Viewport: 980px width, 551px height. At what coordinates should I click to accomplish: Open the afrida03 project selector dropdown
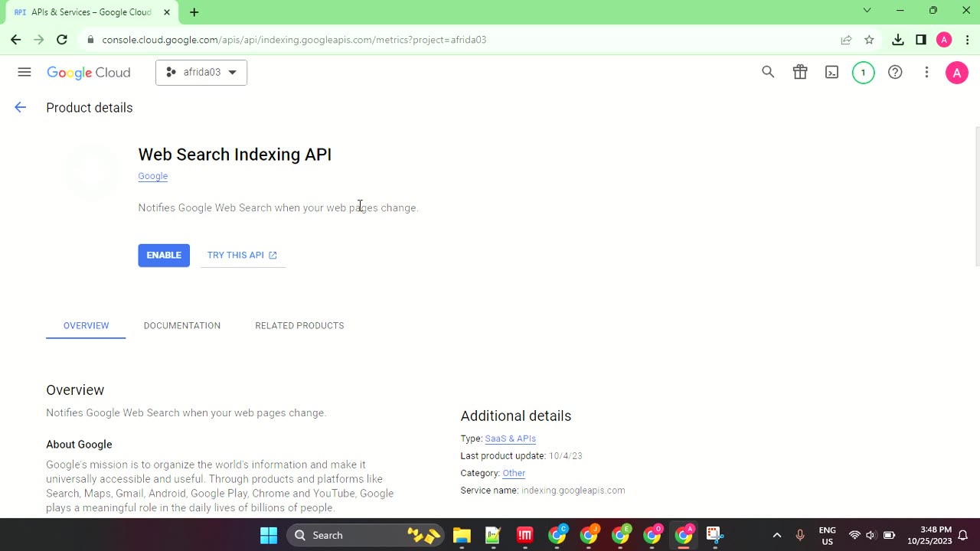click(x=201, y=72)
